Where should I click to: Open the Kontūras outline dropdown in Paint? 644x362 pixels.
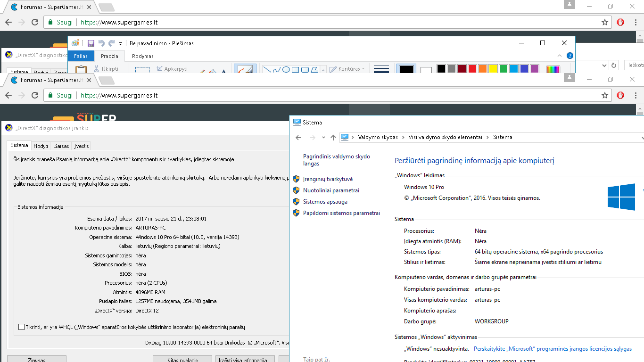pos(347,69)
